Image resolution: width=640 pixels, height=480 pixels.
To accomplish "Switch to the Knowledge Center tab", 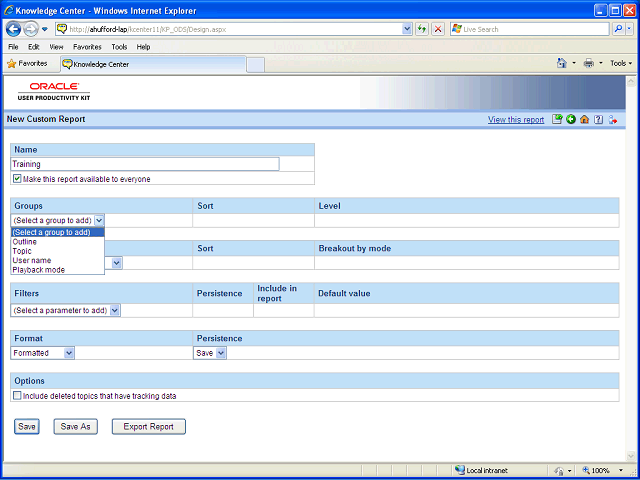I will pos(153,64).
